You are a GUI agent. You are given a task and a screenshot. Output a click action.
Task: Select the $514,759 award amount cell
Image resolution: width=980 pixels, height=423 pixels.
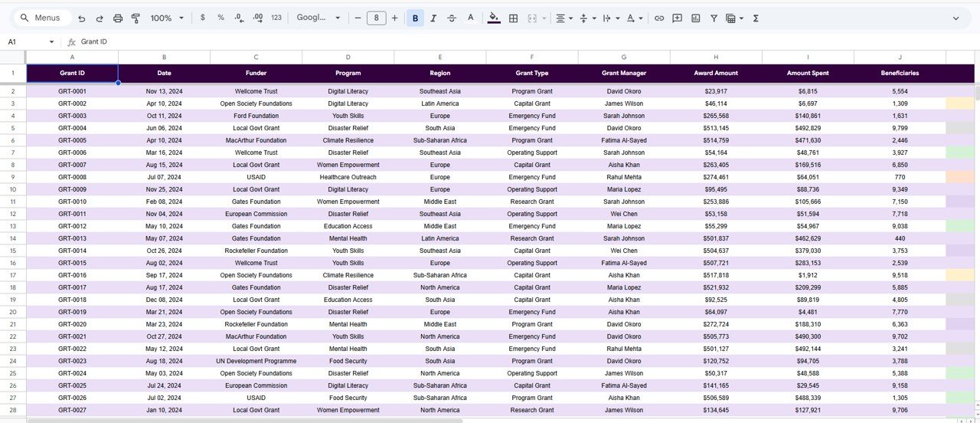pyautogui.click(x=716, y=140)
